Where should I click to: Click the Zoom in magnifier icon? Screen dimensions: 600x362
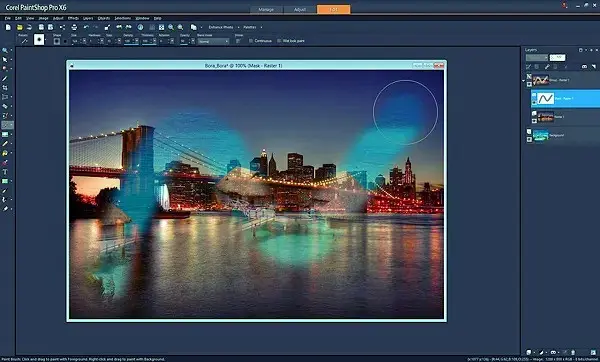click(171, 27)
